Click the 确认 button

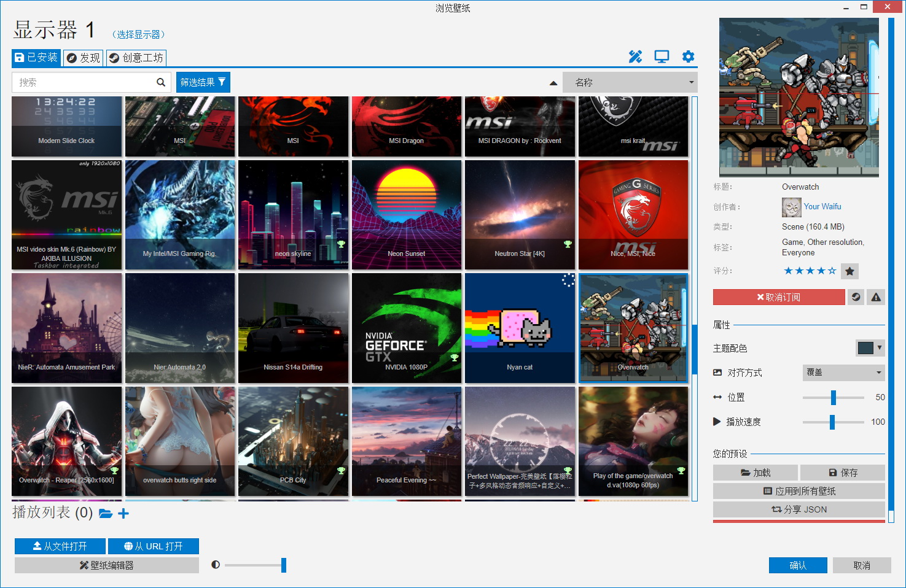(x=798, y=565)
